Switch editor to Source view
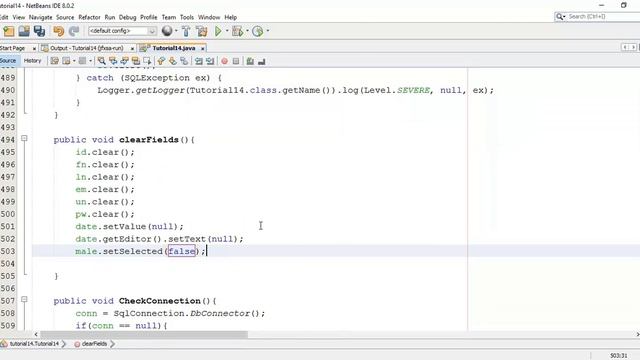This screenshot has height=360, width=640. [x=8, y=61]
